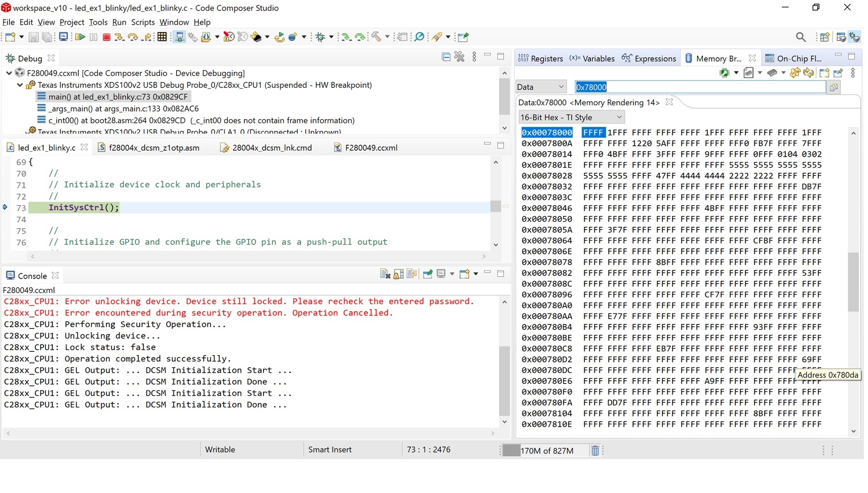This screenshot has width=868, height=493.
Task: Close the Memory Rendering 14 tab
Action: [x=669, y=102]
